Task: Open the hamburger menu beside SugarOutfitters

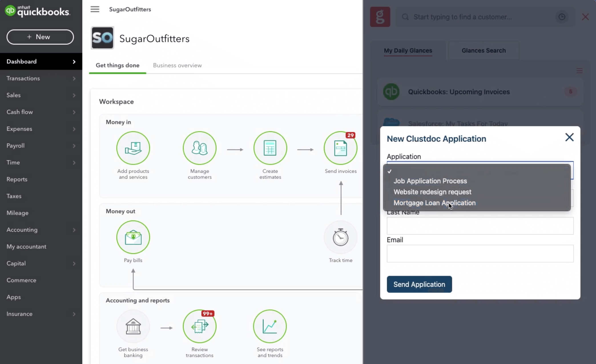Action: click(x=95, y=9)
